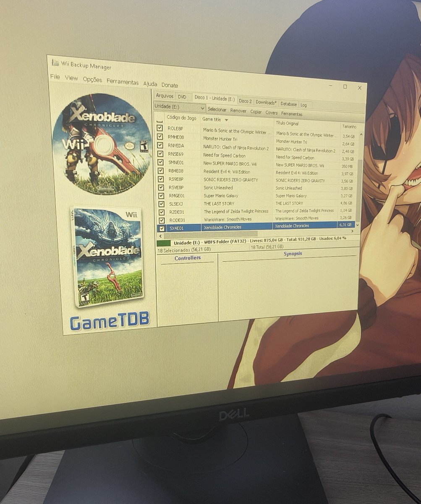Toggle checkbox for RB4E08 Resident Evil 4
This screenshot has width=421, height=504.
click(x=160, y=171)
